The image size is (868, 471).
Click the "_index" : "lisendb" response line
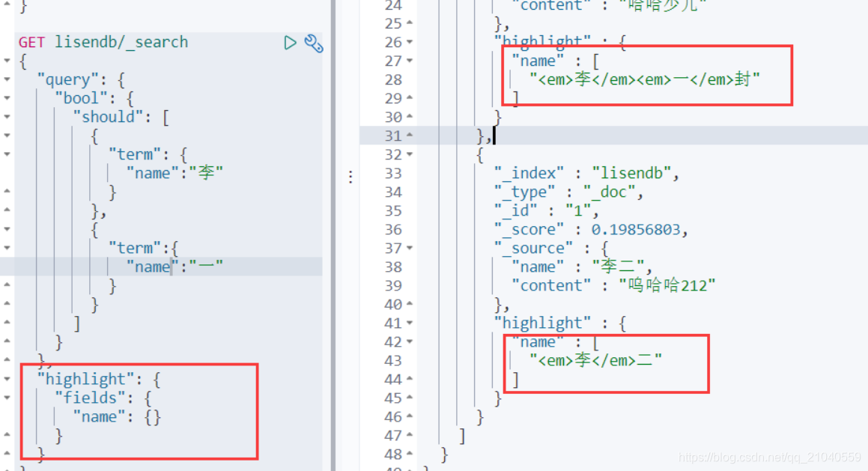coord(587,173)
